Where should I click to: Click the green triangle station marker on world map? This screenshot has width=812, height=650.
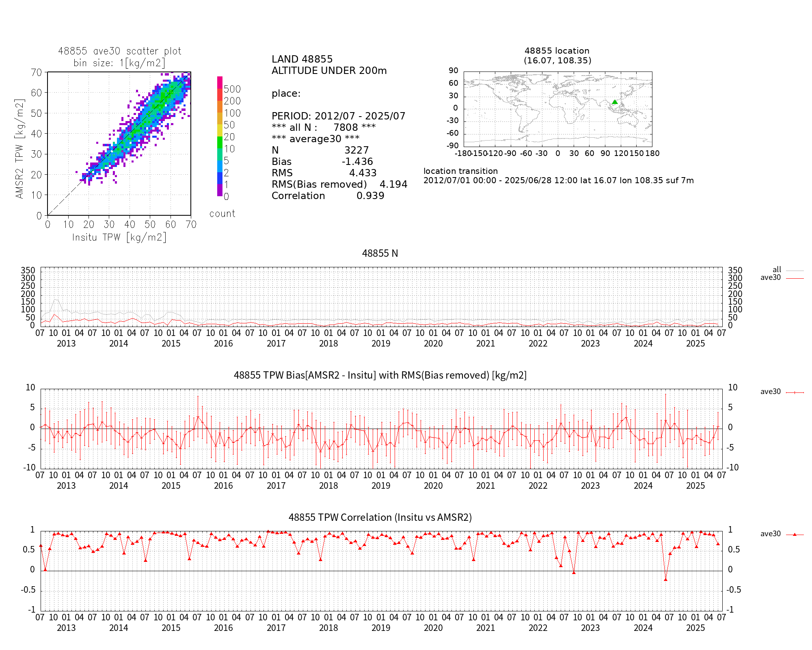615,102
